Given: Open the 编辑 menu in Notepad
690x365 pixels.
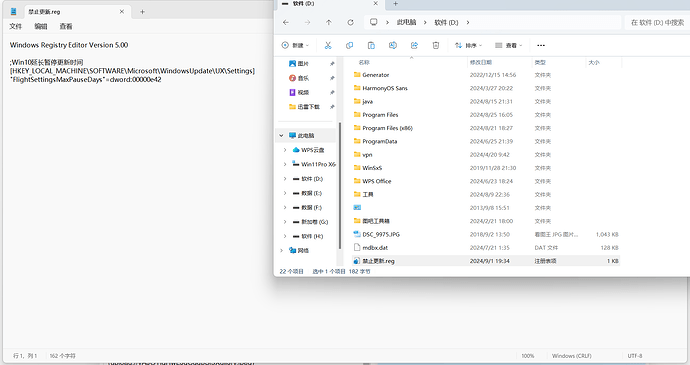Looking at the screenshot, I should 41,26.
